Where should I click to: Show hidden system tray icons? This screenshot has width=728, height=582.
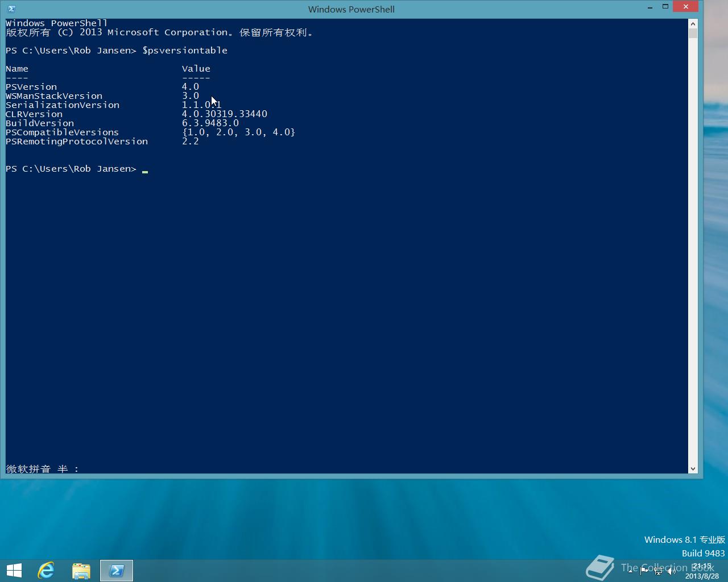point(630,571)
